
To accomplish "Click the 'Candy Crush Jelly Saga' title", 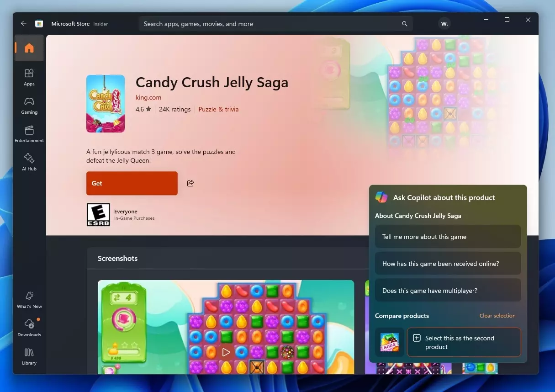I will pyautogui.click(x=212, y=82).
